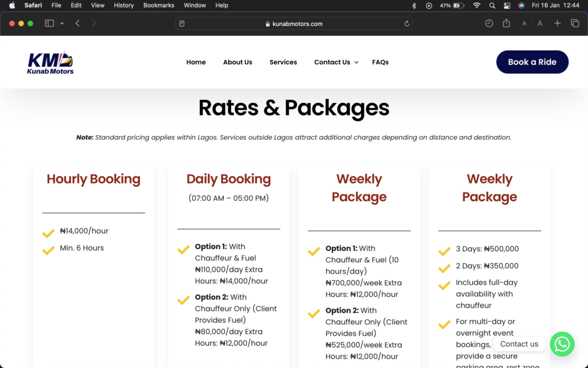Open macOS Control Center
Image resolution: width=588 pixels, height=368 pixels.
506,5
